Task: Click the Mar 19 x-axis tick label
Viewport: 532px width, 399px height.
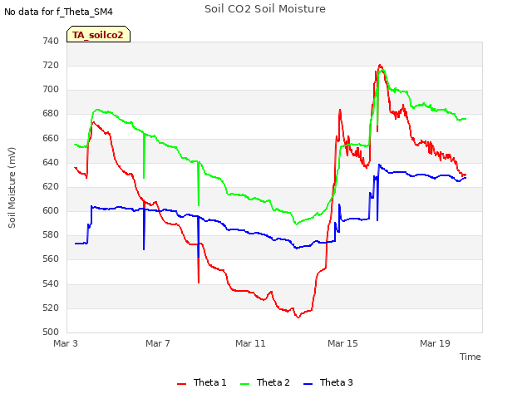Action: click(x=435, y=343)
